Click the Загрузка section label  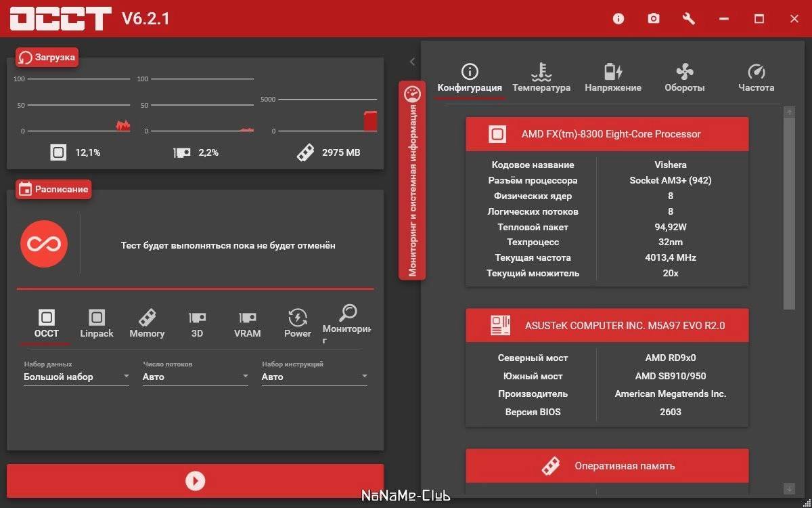pyautogui.click(x=47, y=58)
